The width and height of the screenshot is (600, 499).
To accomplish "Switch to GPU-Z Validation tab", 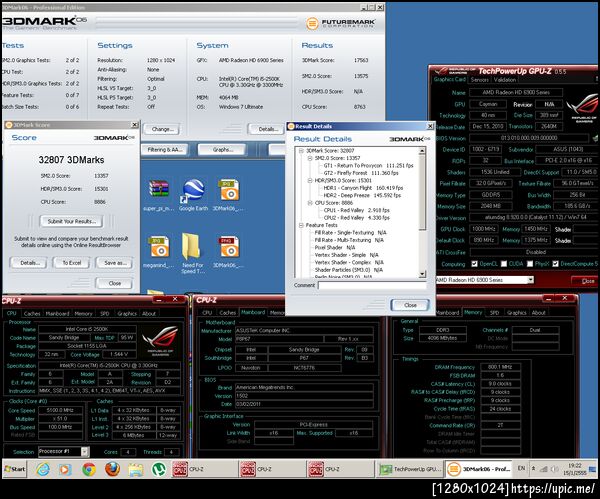I will tap(505, 80).
